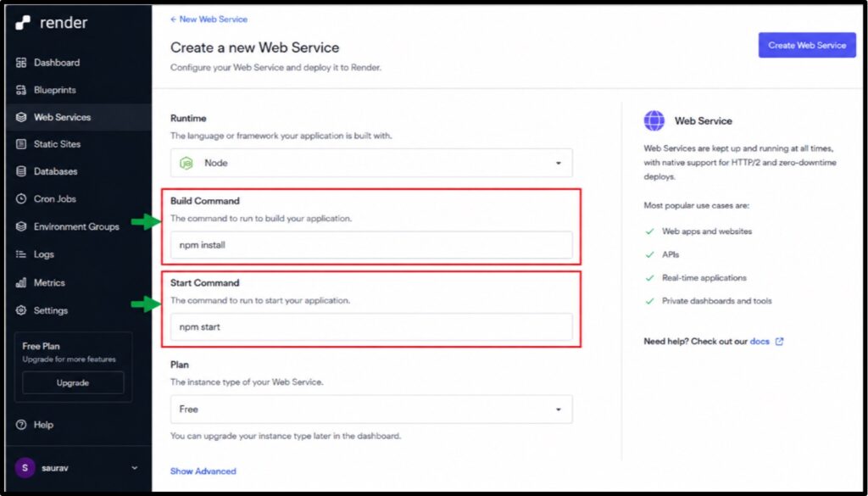Screen dimensions: 868x496
Task: Click the Static Sites page icon
Action: tap(21, 144)
